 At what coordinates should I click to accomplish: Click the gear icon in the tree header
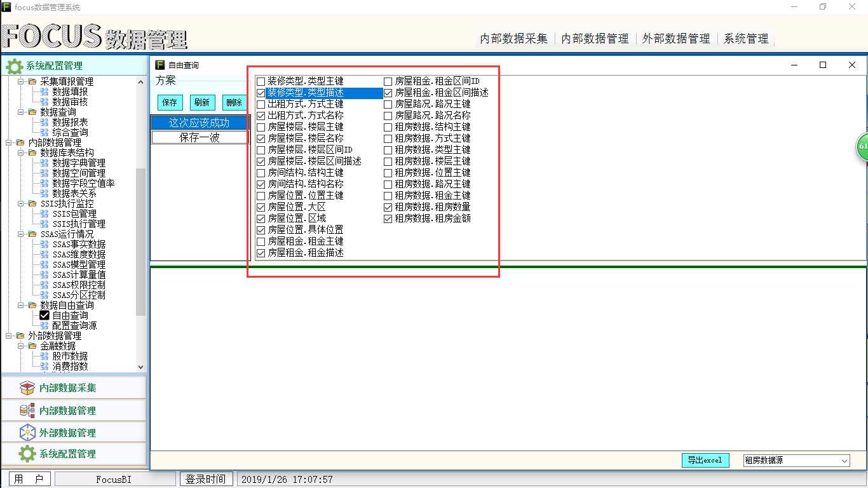click(14, 66)
